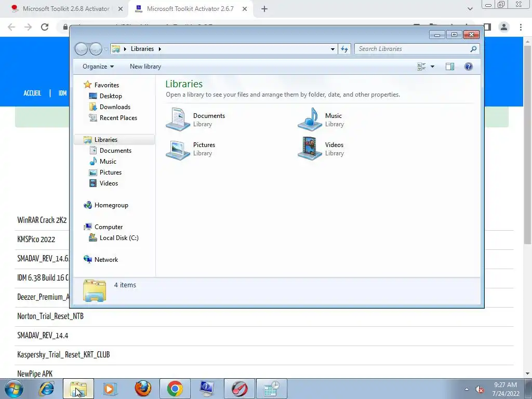The width and height of the screenshot is (532, 399).
Task: Launch Internet Explorer from taskbar
Action: point(46,389)
